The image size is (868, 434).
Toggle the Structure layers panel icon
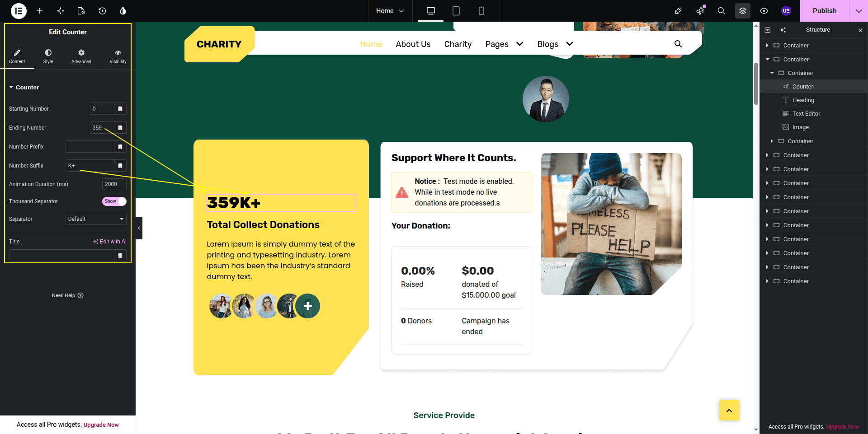[743, 11]
